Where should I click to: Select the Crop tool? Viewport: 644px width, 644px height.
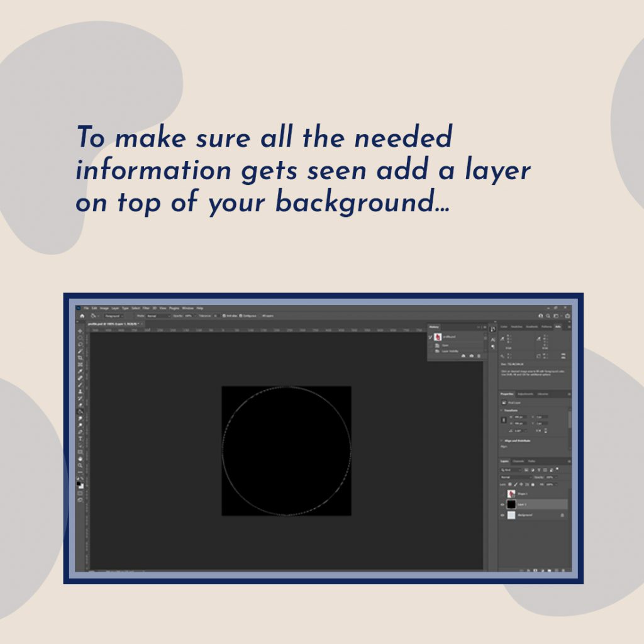click(x=80, y=358)
